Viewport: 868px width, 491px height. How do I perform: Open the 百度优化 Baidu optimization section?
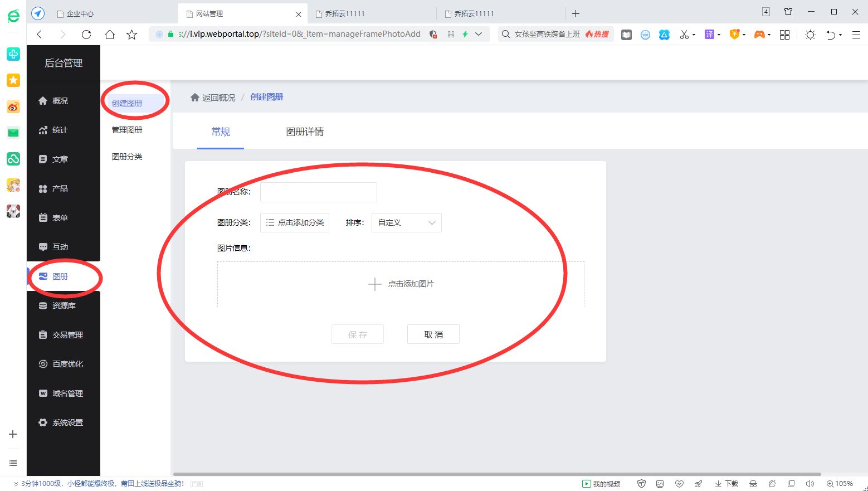[67, 364]
